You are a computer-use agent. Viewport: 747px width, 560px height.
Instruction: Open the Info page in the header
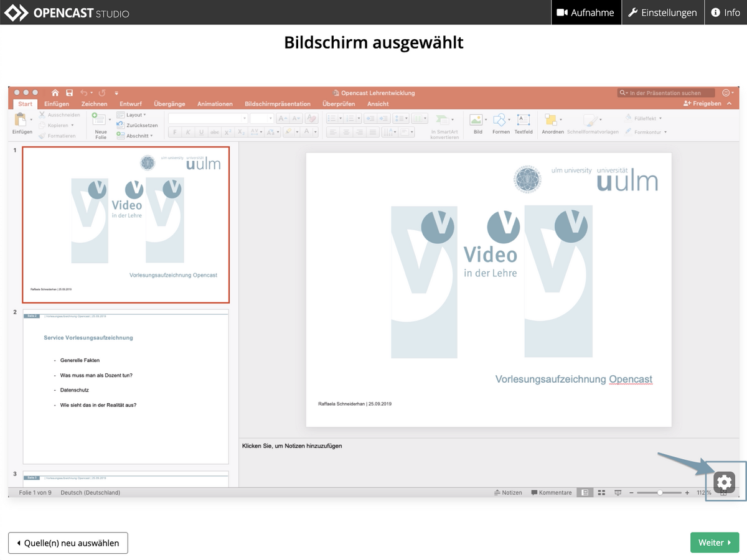click(726, 12)
